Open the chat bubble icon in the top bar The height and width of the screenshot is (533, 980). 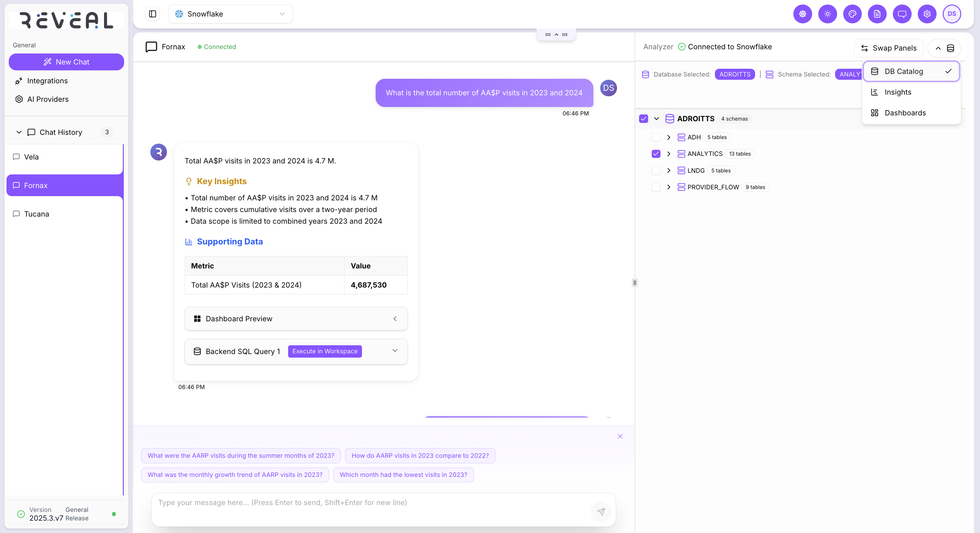pyautogui.click(x=902, y=14)
